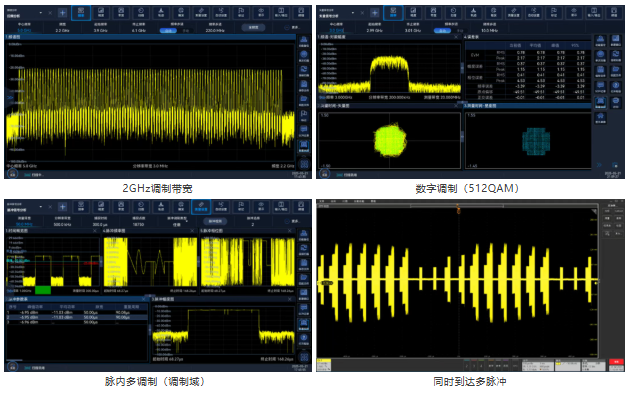Select the highlighted ruler measurement icon in 脉内多调制 toolbar
This screenshot has height=393, width=628.
pyautogui.click(x=201, y=207)
